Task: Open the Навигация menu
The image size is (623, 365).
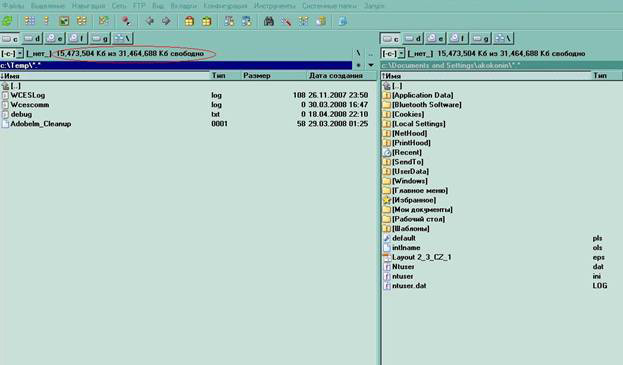Action: pyautogui.click(x=89, y=6)
